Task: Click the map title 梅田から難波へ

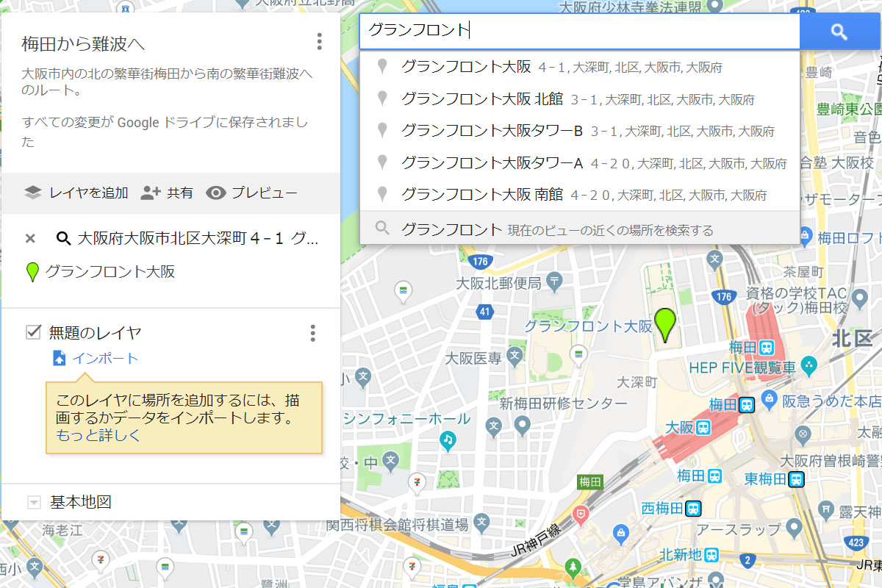Action: tap(83, 44)
